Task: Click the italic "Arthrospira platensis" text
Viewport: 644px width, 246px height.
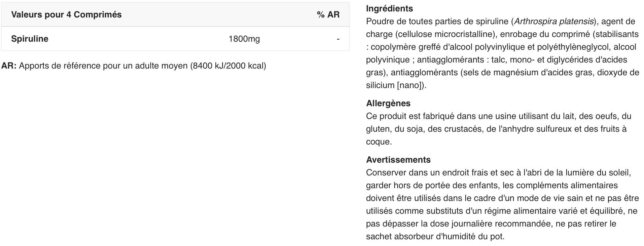Action: click(x=553, y=22)
